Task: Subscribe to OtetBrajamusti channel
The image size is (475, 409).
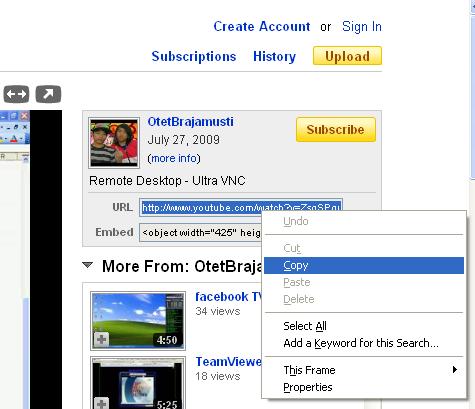Action: point(336,129)
